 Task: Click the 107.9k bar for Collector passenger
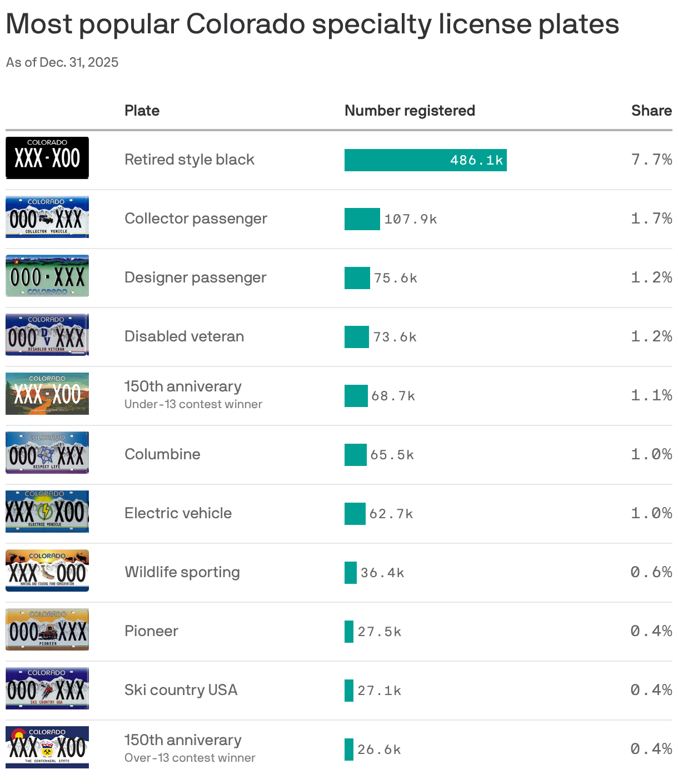click(362, 219)
